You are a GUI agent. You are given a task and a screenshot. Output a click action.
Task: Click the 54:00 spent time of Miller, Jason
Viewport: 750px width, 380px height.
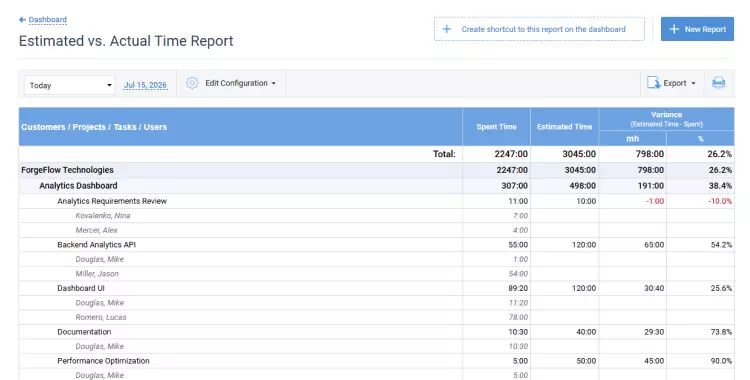pyautogui.click(x=518, y=274)
